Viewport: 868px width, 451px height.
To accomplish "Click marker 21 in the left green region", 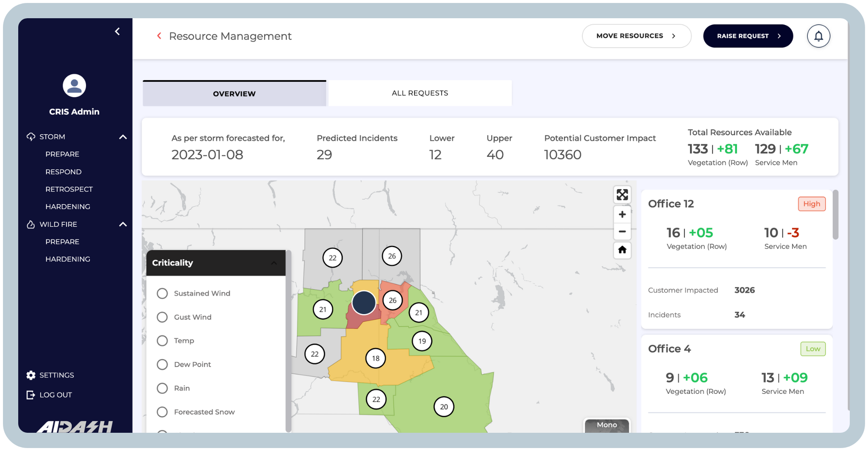I will [323, 309].
